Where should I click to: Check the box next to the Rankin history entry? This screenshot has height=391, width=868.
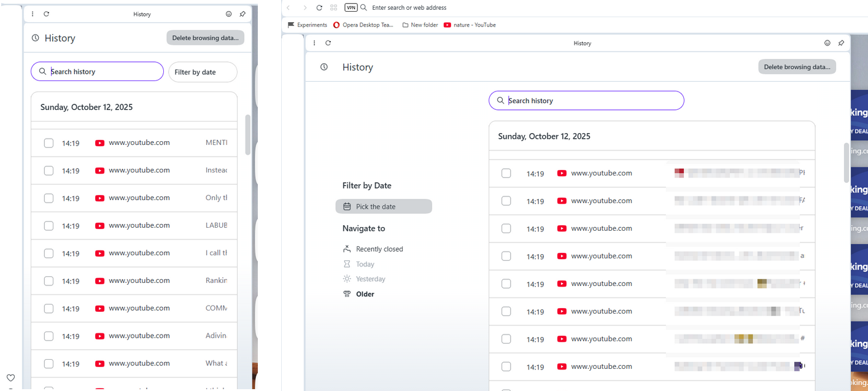[48, 281]
